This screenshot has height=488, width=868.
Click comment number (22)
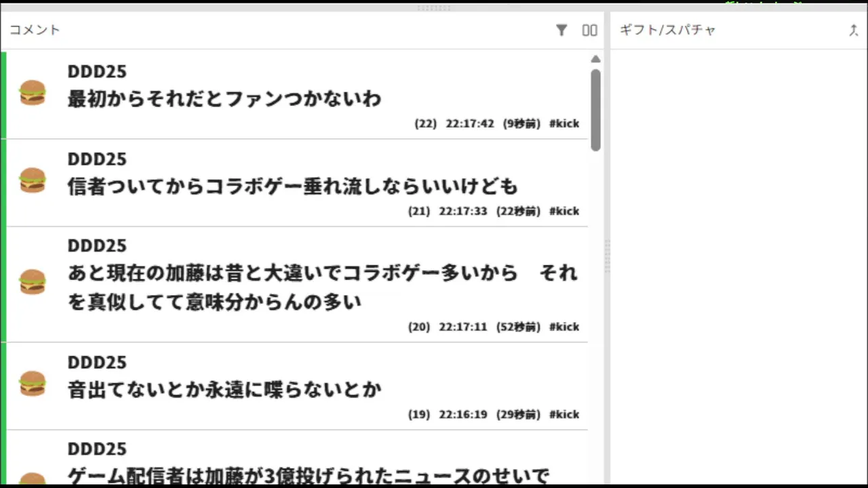coord(426,124)
